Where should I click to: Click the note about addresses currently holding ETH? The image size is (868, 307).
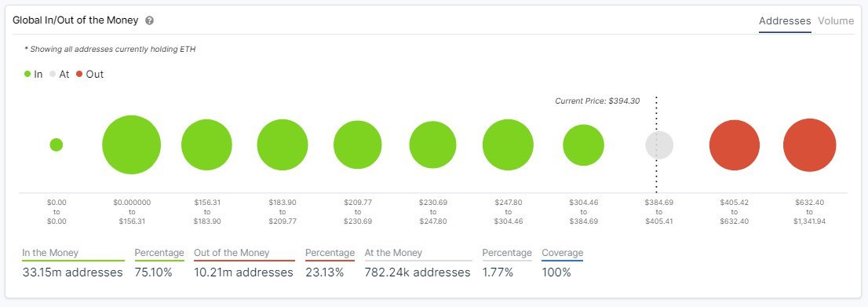[110, 49]
